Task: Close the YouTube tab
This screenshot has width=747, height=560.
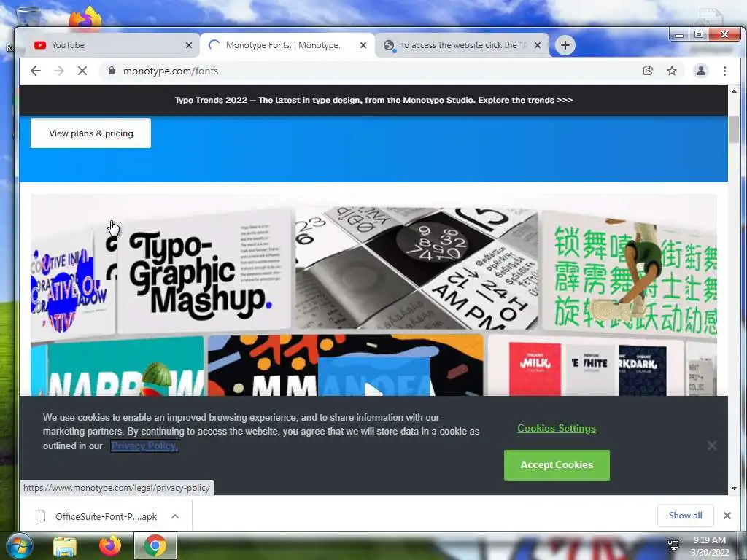Action: pyautogui.click(x=189, y=45)
